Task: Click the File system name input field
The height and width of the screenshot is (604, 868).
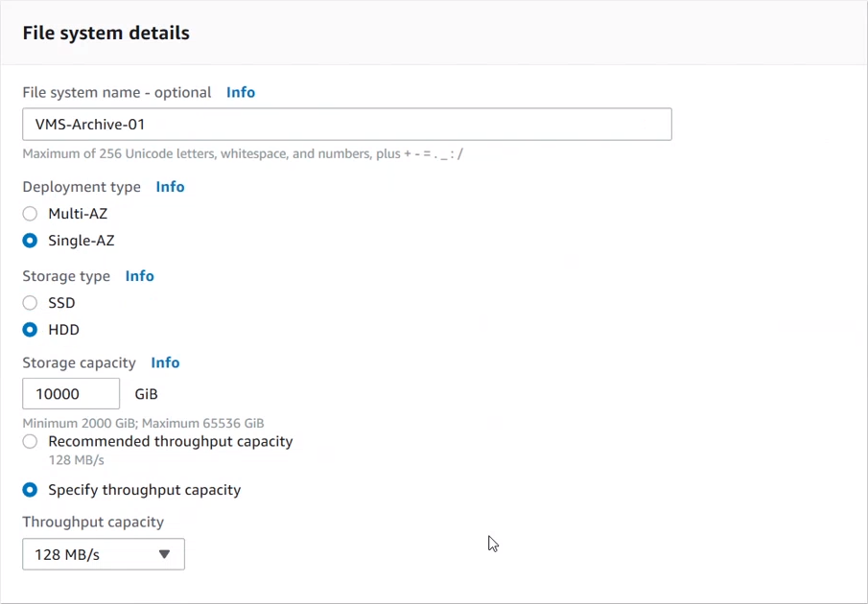Action: [346, 125]
